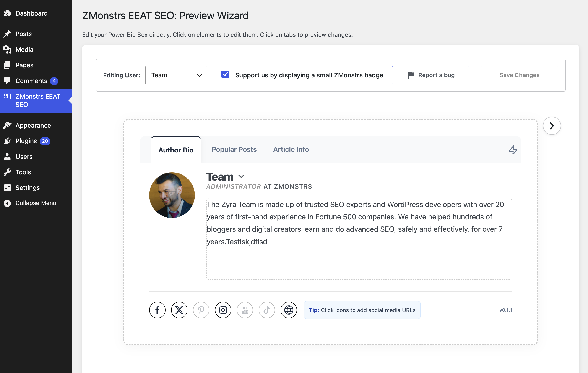Click the author bio text box
Viewport: 588px width, 373px height.
pos(359,239)
